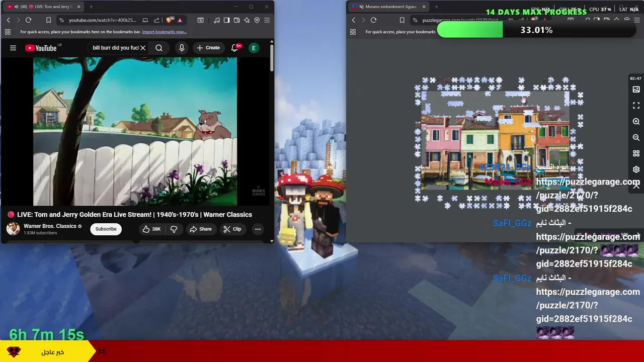The image size is (644, 362).
Task: Subscribe to Warner Bros. Classics
Action: pyautogui.click(x=106, y=229)
